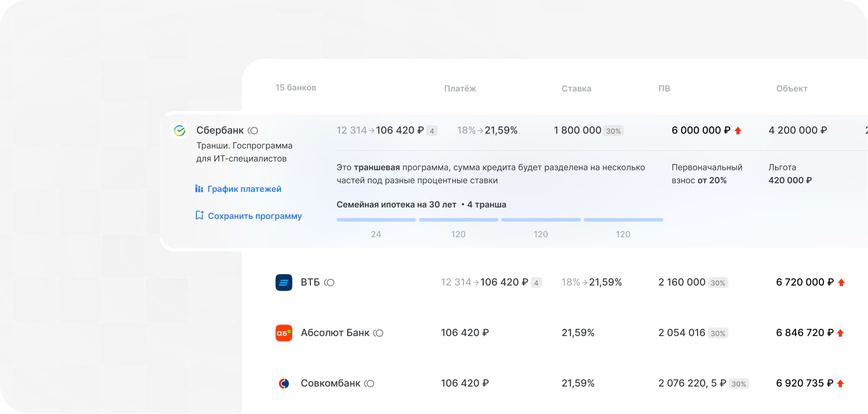This screenshot has width=868, height=414.
Task: Click the Sovcombank logo icon
Action: click(284, 383)
